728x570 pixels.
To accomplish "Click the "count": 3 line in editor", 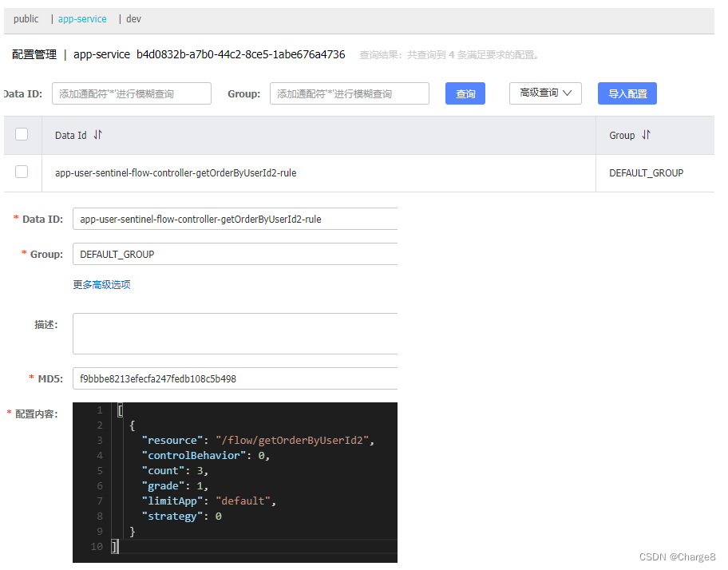I will coord(175,471).
